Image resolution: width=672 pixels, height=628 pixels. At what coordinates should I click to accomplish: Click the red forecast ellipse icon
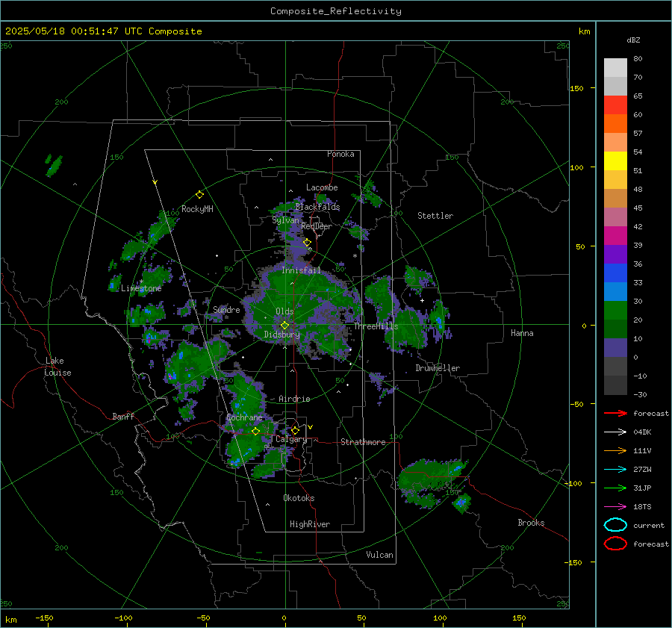click(615, 544)
